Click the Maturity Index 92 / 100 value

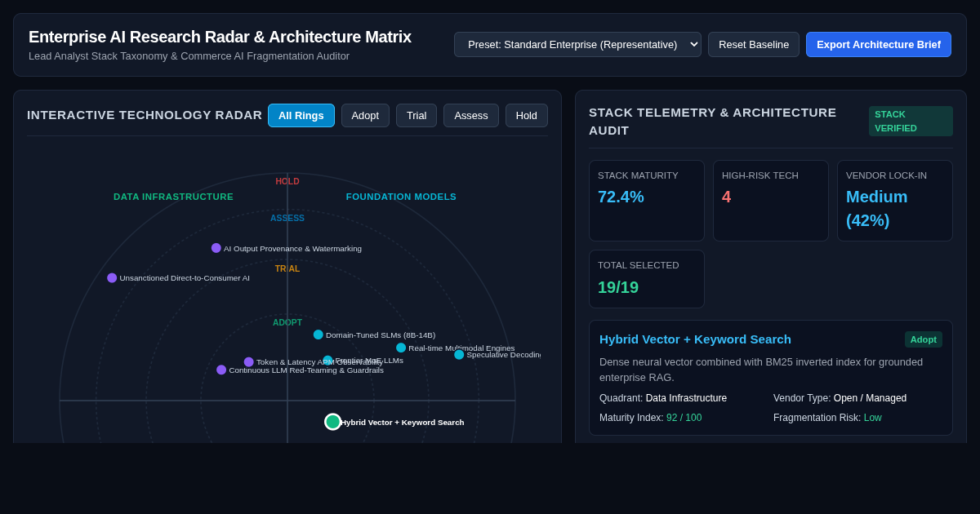[x=684, y=418]
